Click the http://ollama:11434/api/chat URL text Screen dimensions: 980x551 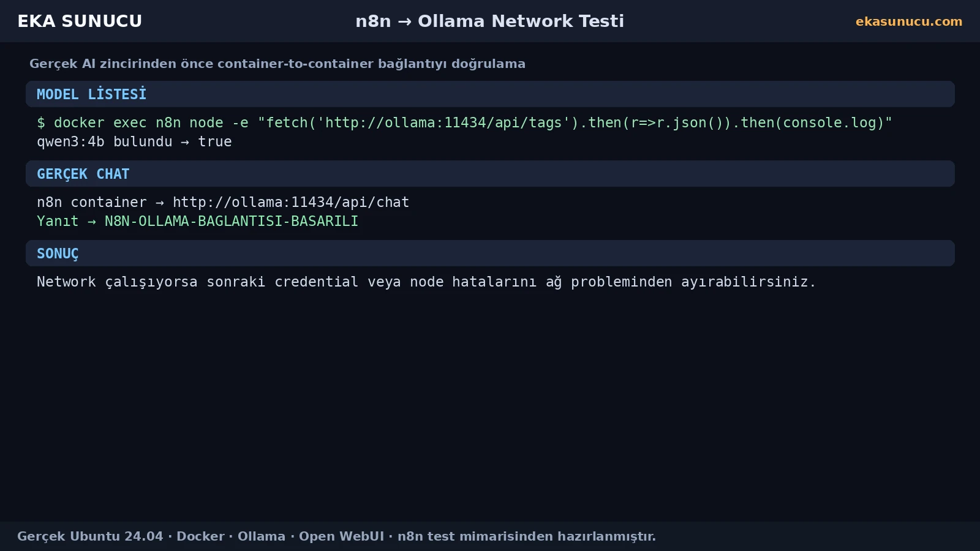(x=291, y=202)
